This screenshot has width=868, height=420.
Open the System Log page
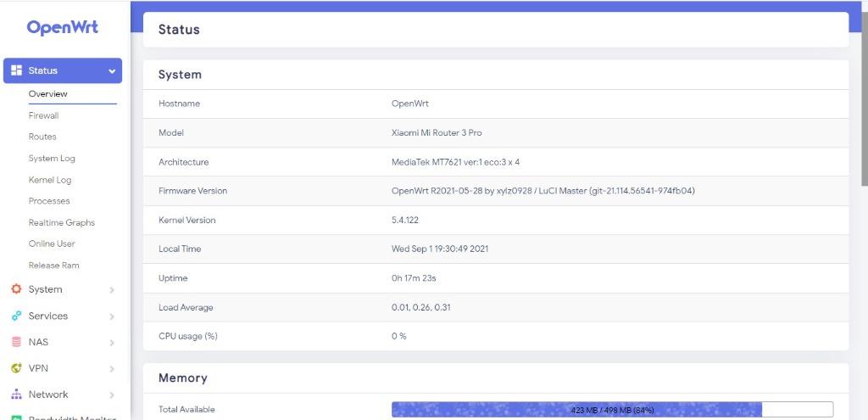click(x=52, y=159)
